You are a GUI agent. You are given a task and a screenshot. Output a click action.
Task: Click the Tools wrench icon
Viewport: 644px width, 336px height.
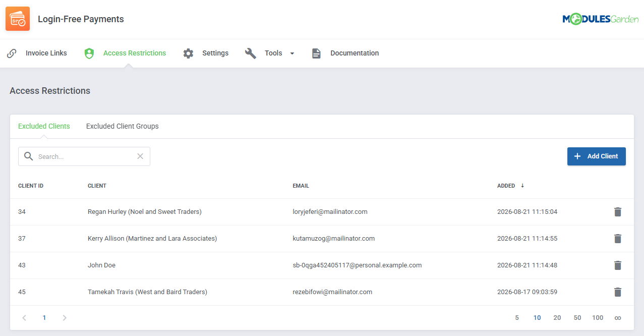pyautogui.click(x=251, y=53)
